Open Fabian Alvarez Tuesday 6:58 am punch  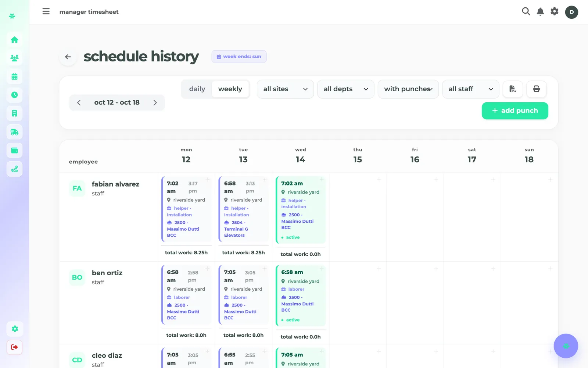pyautogui.click(x=243, y=209)
